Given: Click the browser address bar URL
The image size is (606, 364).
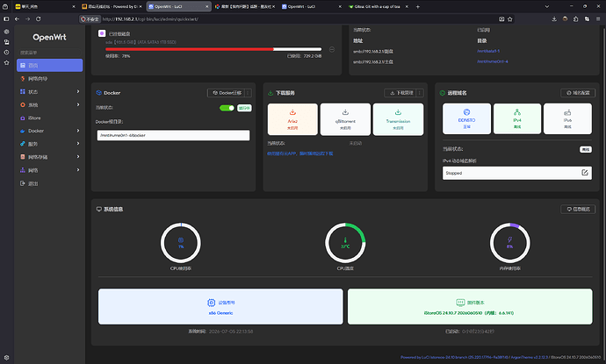Looking at the screenshot, I should pos(150,19).
